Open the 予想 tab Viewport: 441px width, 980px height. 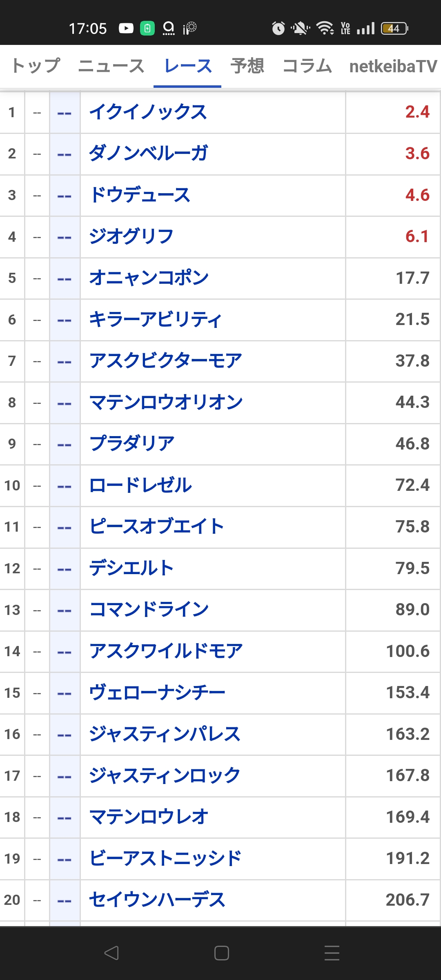click(x=247, y=66)
